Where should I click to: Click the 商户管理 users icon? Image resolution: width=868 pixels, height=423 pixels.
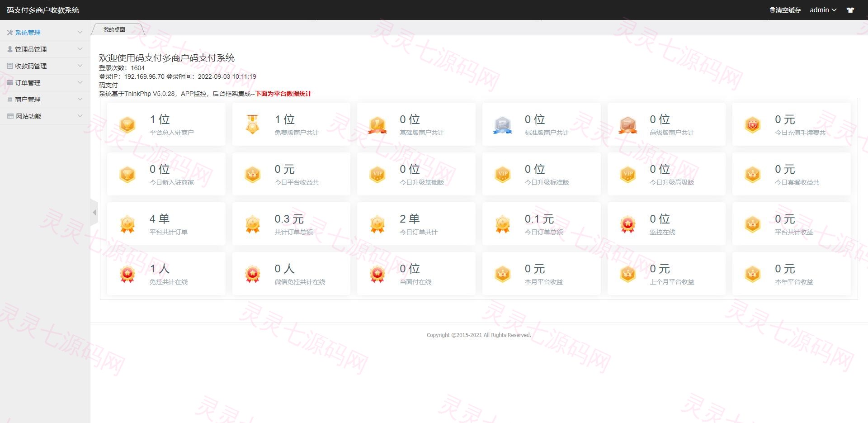tap(10, 99)
